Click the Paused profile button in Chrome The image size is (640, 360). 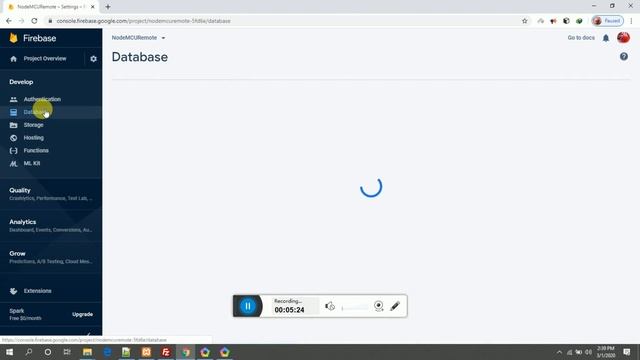[607, 21]
